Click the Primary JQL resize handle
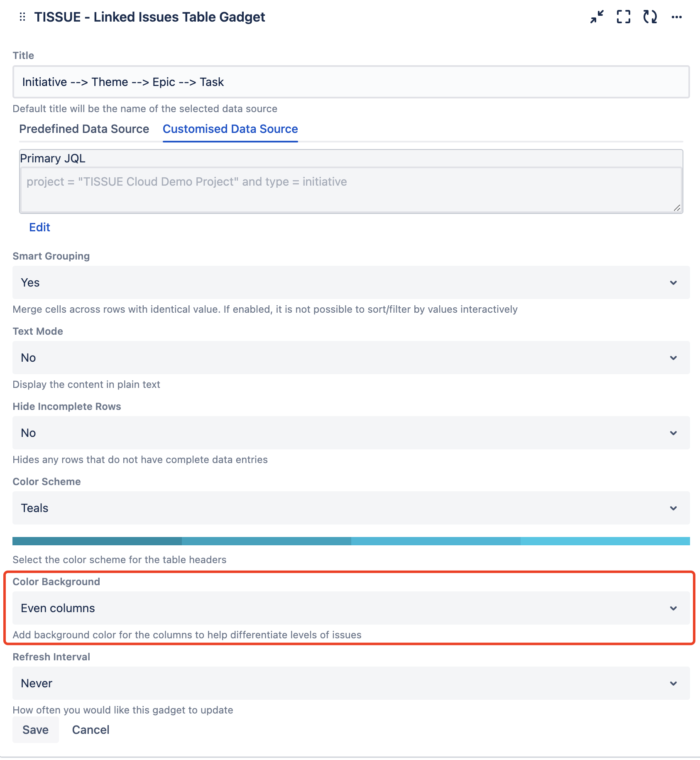This screenshot has height=760, width=700. coord(677,208)
